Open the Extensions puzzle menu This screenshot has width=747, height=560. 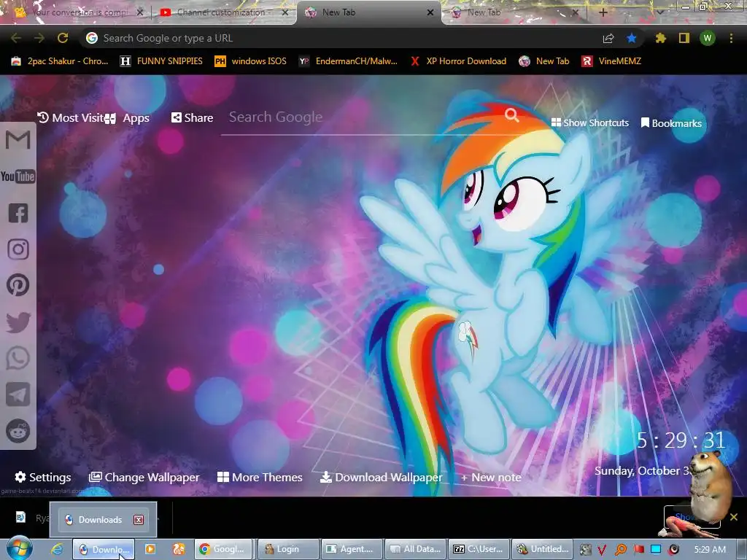click(x=660, y=38)
